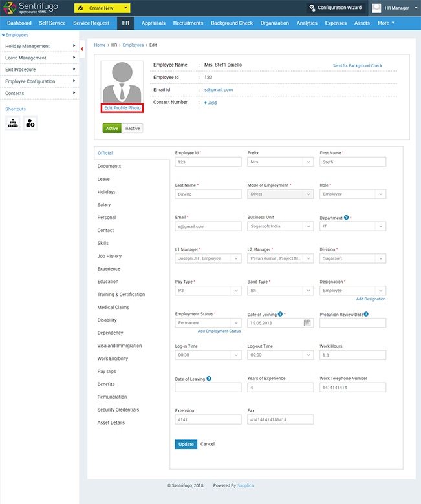Go to the Dashboard menu
This screenshot has width=421, height=504.
tap(19, 23)
